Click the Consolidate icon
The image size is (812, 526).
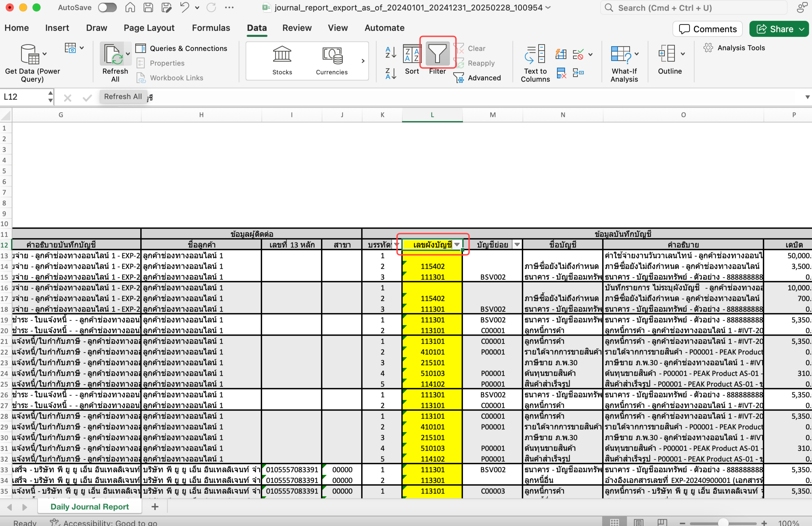pos(578,73)
